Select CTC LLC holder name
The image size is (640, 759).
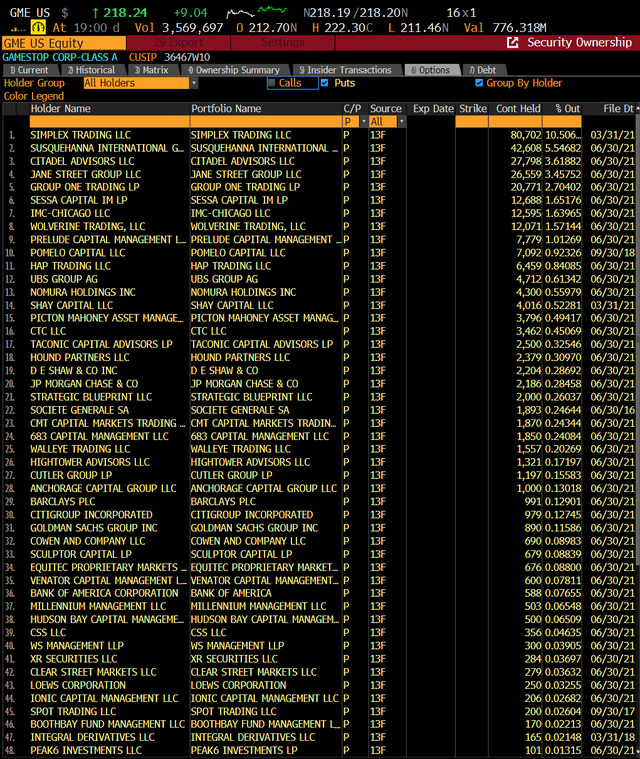pos(48,332)
